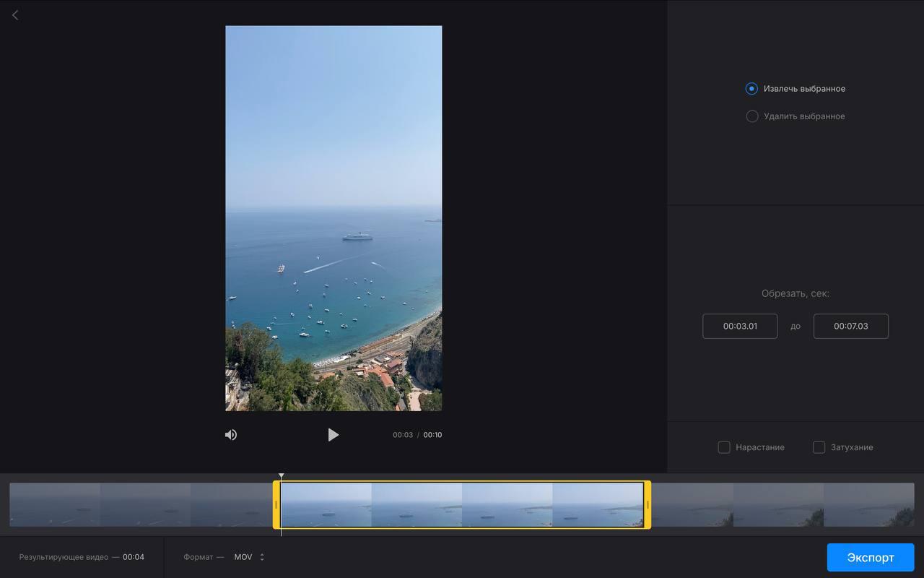
Task: Click the last dimmed timeline thumbnail
Action: coord(868,504)
